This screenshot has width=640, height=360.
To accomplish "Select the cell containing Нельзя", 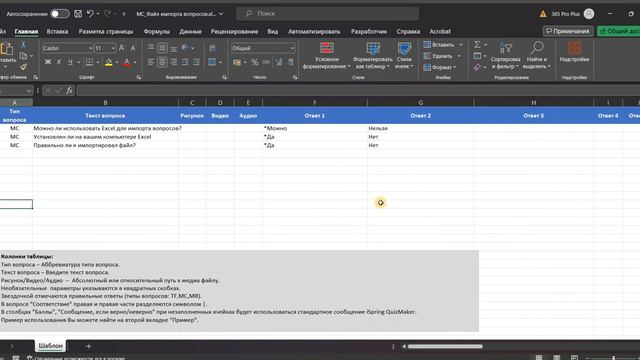I will [x=420, y=128].
